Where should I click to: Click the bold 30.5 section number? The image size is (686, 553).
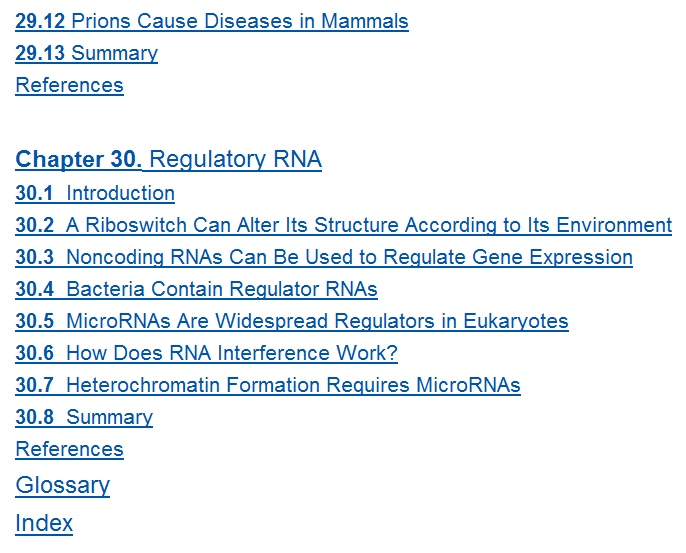(35, 321)
